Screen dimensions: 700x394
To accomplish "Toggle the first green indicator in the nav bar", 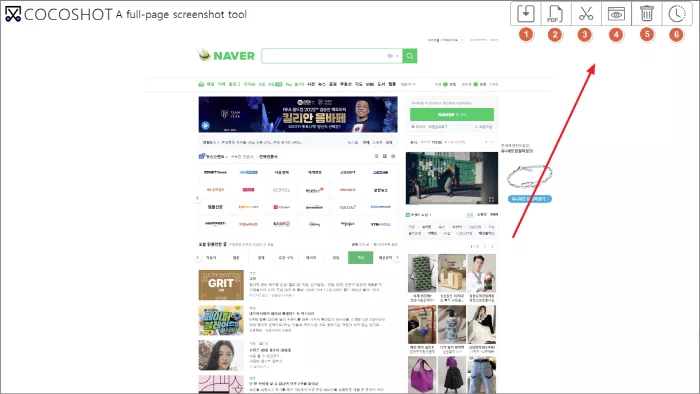I will pos(445,84).
